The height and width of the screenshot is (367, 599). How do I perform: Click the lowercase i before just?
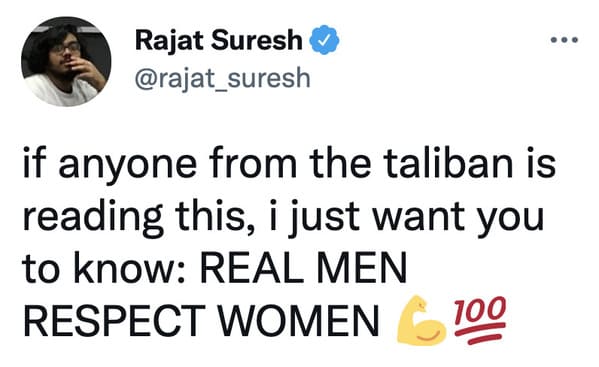click(x=273, y=216)
